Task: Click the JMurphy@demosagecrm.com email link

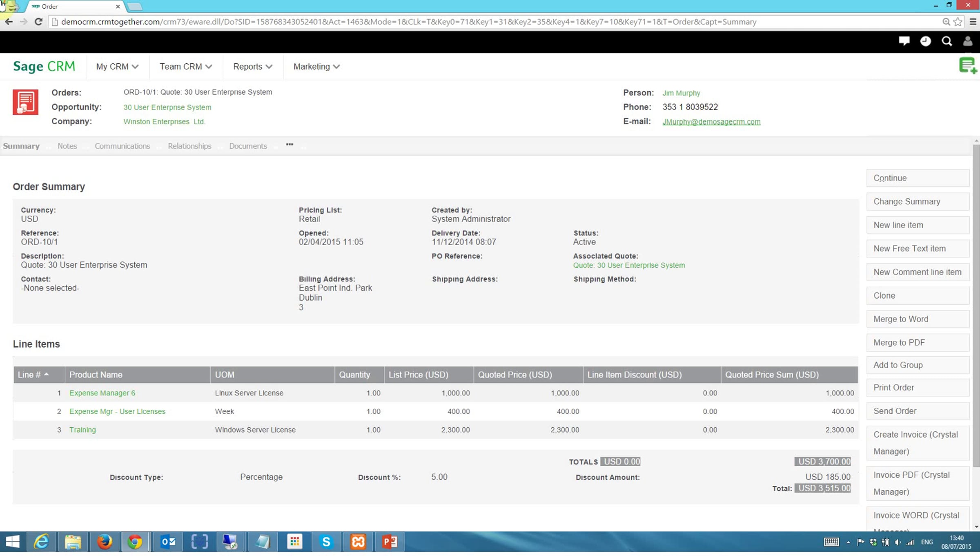Action: (711, 121)
